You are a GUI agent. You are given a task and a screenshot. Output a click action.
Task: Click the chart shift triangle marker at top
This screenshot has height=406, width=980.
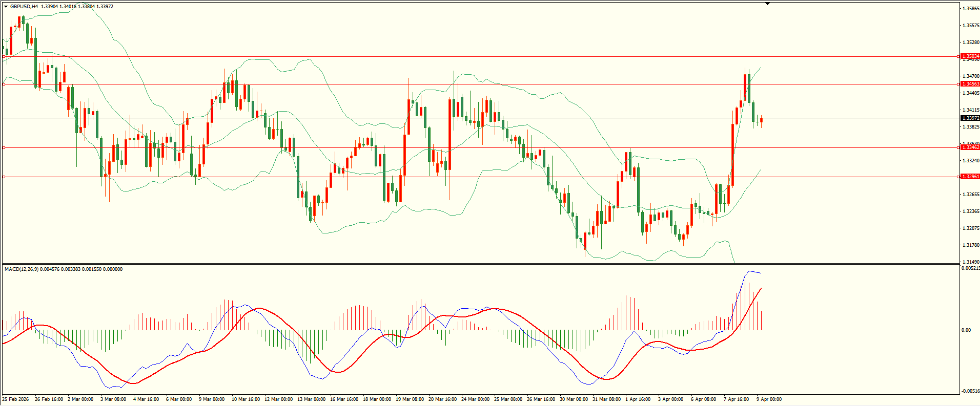767,4
